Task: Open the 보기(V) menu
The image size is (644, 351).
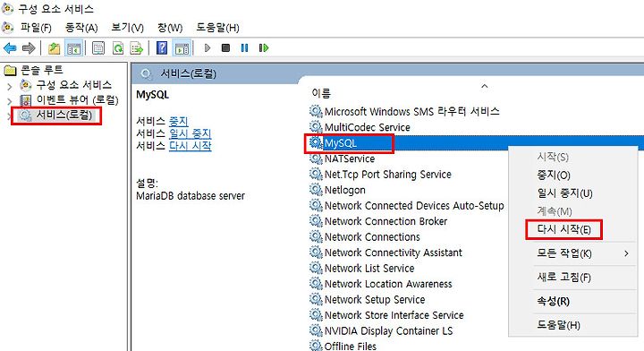Action: click(127, 28)
